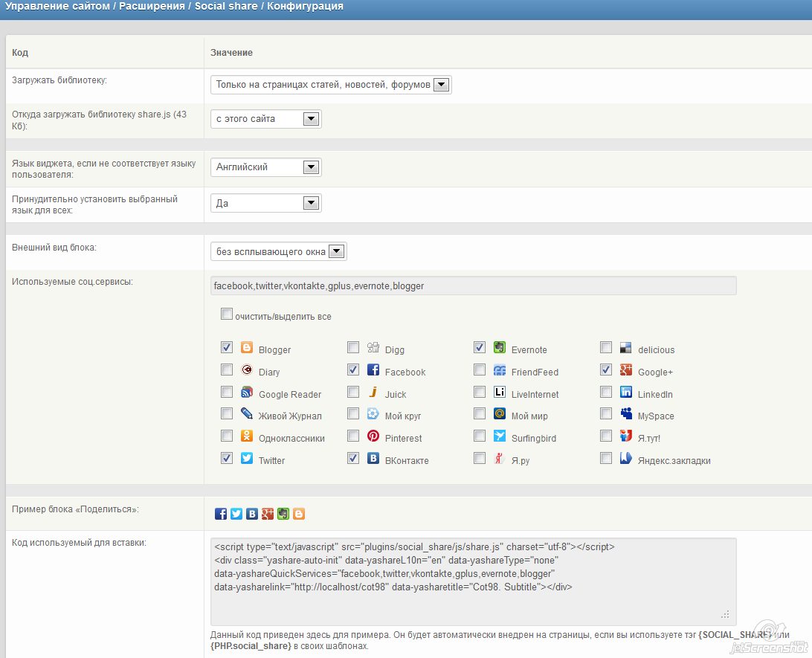
Task: Click the Twitter service icon in list
Action: (247, 458)
